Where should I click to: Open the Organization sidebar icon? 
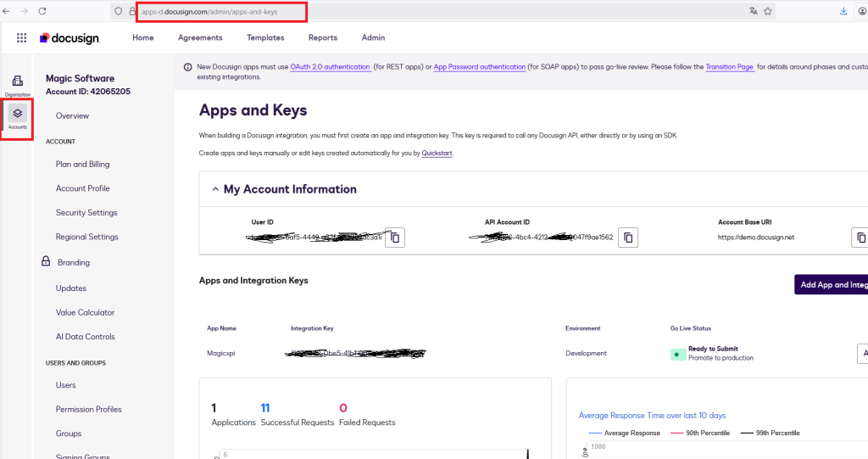[x=18, y=86]
